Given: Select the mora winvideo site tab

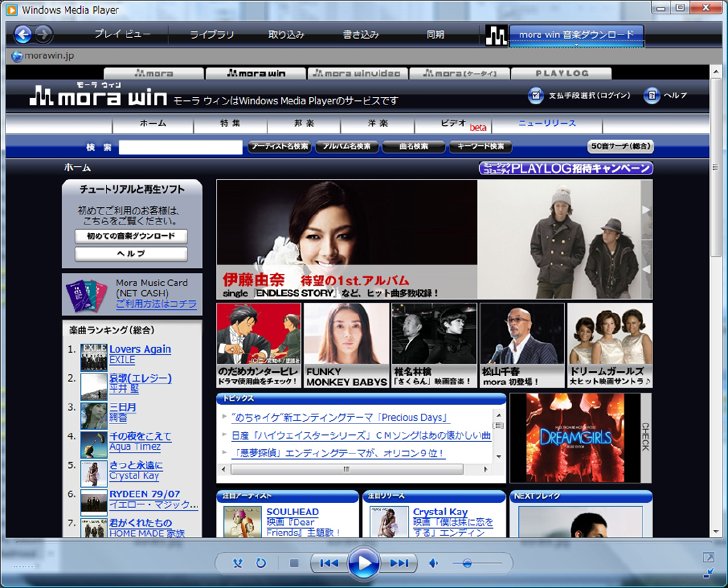Looking at the screenshot, I should [357, 73].
